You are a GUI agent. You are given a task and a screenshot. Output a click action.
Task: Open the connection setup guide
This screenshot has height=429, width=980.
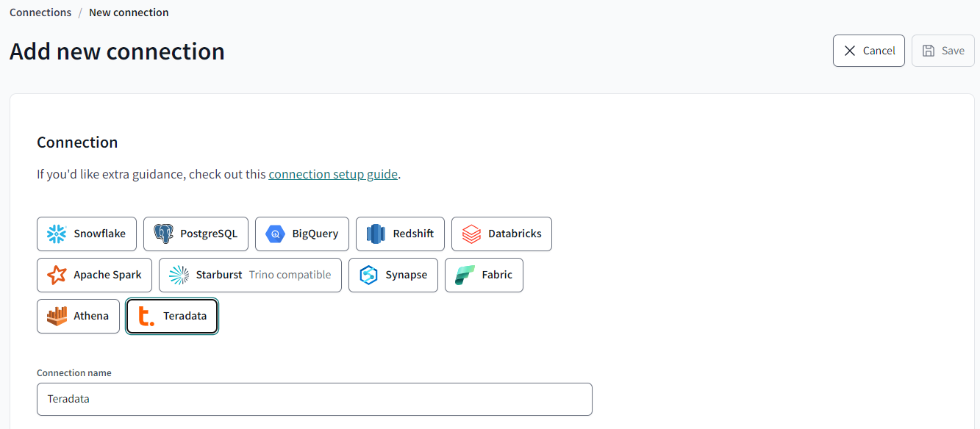332,174
